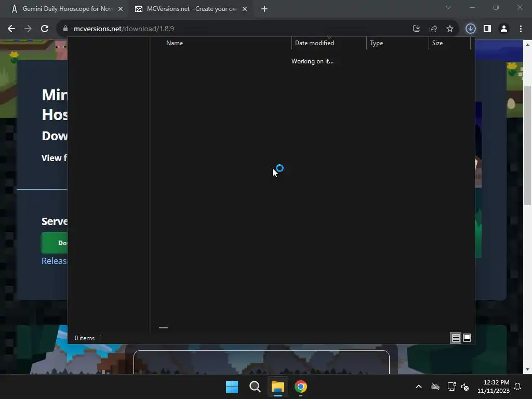
Task: Go back to the previous page in Chrome
Action: 11,29
